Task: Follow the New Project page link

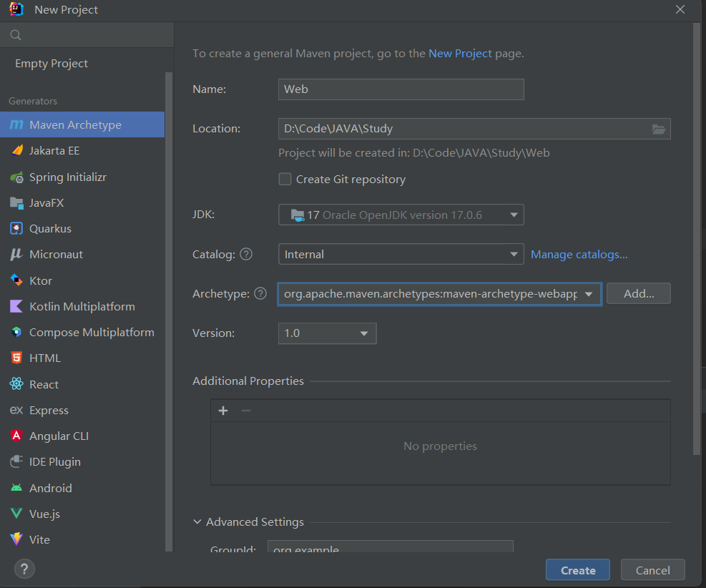Action: coord(460,53)
